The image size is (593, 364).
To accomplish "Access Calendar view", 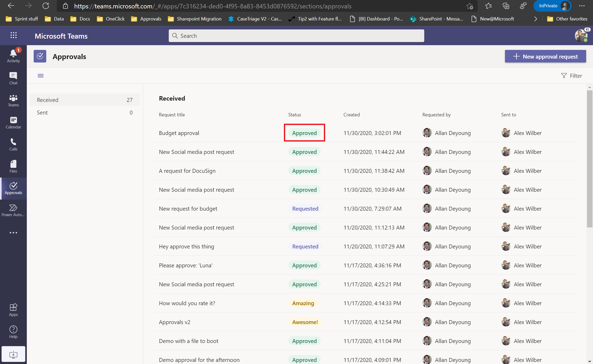I will (x=13, y=122).
